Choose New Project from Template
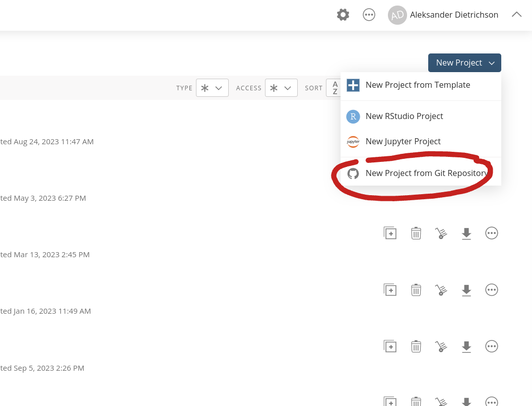 click(418, 85)
